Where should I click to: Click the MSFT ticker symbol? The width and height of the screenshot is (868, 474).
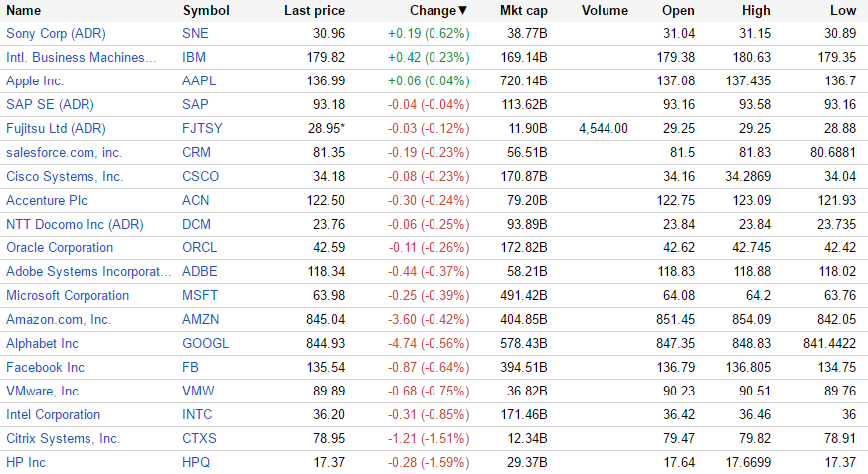tap(200, 295)
